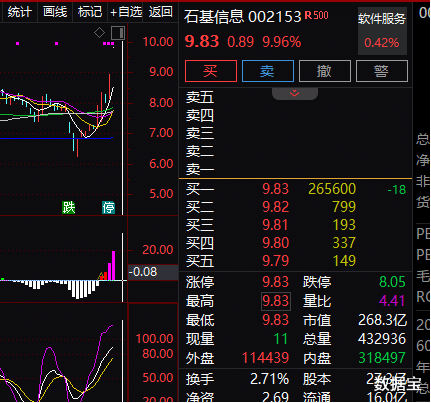
Task: Open the 统计 menu
Action: [x=19, y=12]
